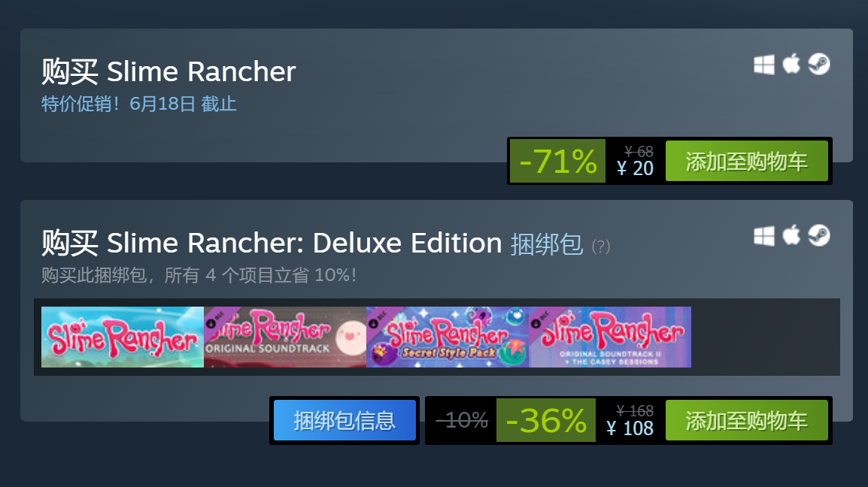Click Apple icon in Deluxe Edition box

[x=791, y=235]
